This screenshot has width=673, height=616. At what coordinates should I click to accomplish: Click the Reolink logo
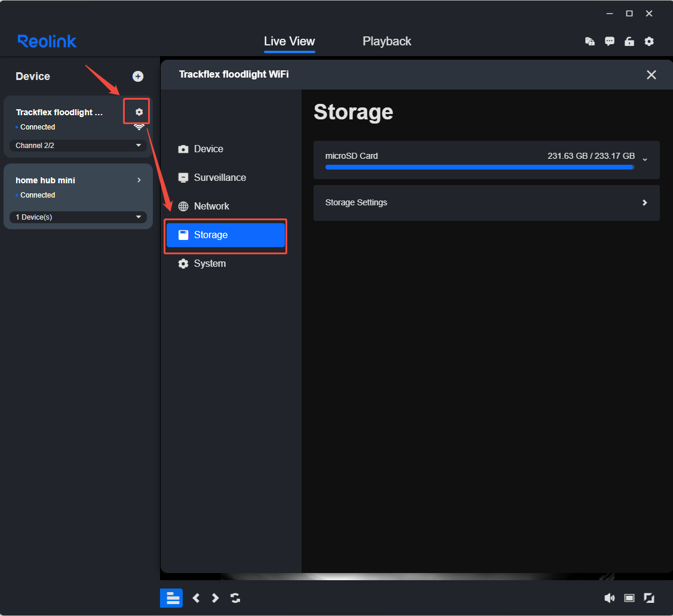point(47,41)
